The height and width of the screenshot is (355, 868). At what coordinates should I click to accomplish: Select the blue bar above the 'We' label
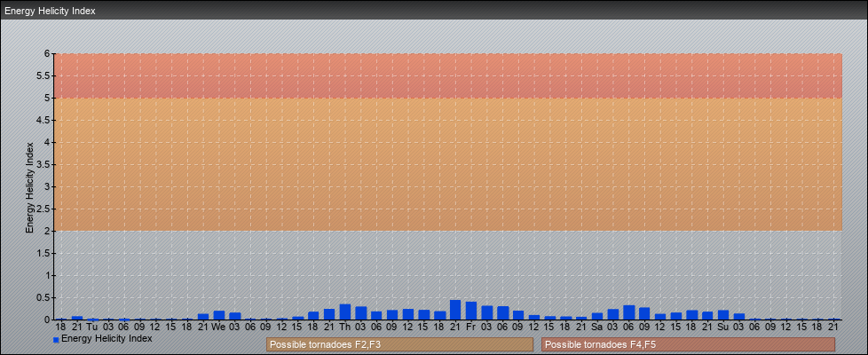point(218,315)
